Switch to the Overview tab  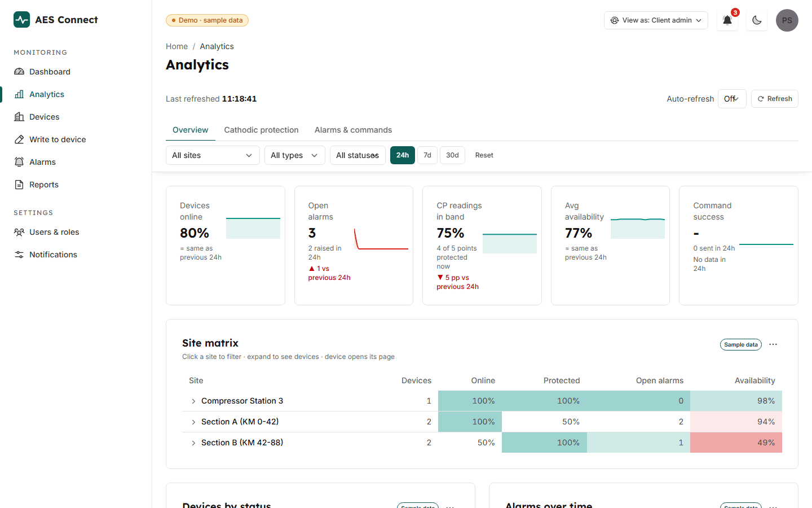click(x=191, y=130)
